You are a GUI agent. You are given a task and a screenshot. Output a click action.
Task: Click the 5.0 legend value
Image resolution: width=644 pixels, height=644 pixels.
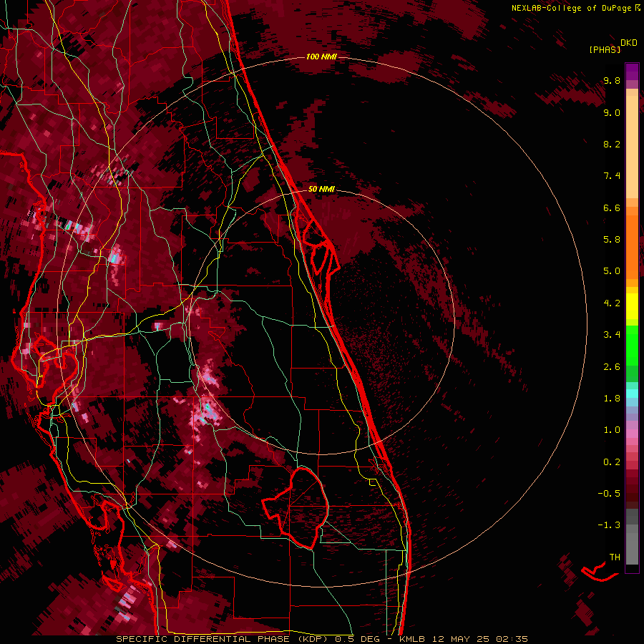click(612, 271)
